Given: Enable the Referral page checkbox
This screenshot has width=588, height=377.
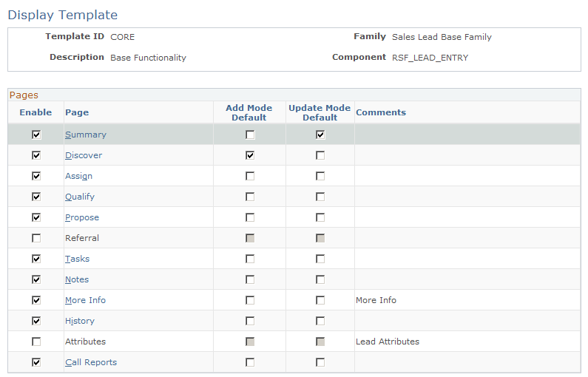Looking at the screenshot, I should click(x=36, y=238).
